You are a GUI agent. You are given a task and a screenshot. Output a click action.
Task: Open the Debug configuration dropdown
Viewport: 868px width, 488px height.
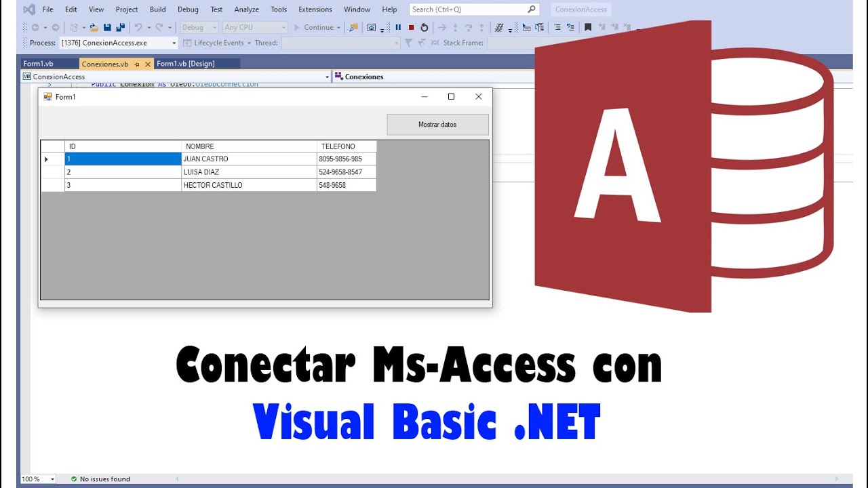tap(199, 27)
